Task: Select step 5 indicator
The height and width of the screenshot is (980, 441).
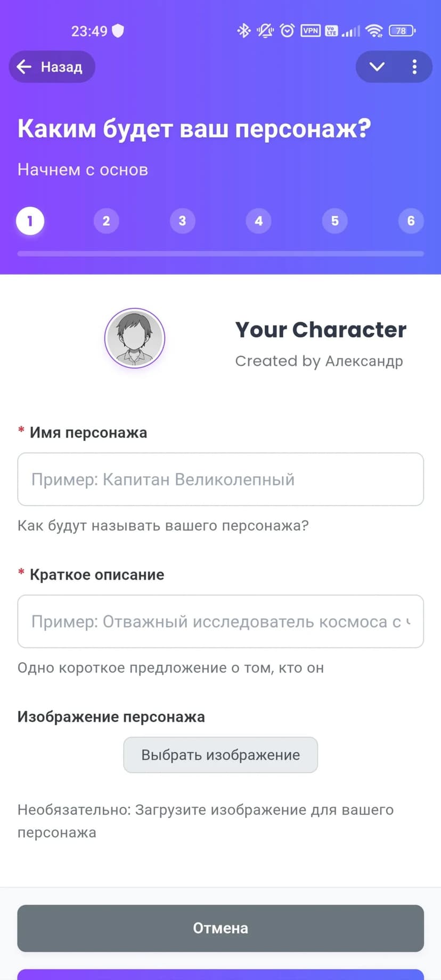Action: pos(334,221)
